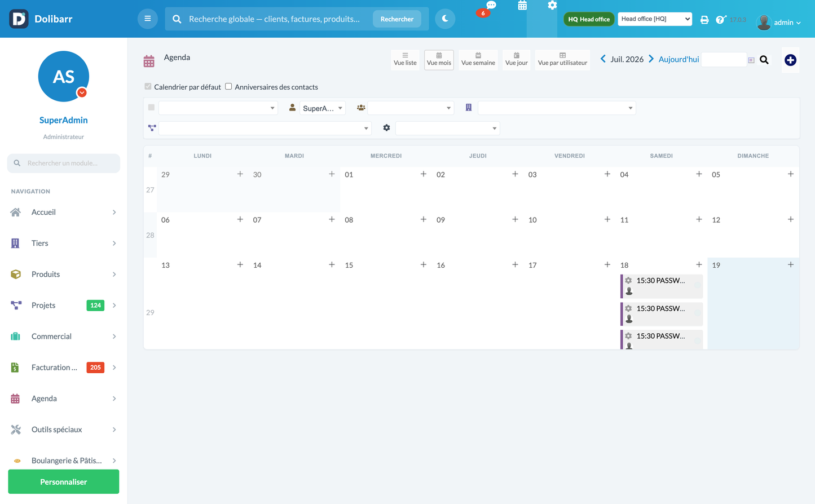Open the settings gear in top bar
This screenshot has width=815, height=504.
click(x=552, y=6)
